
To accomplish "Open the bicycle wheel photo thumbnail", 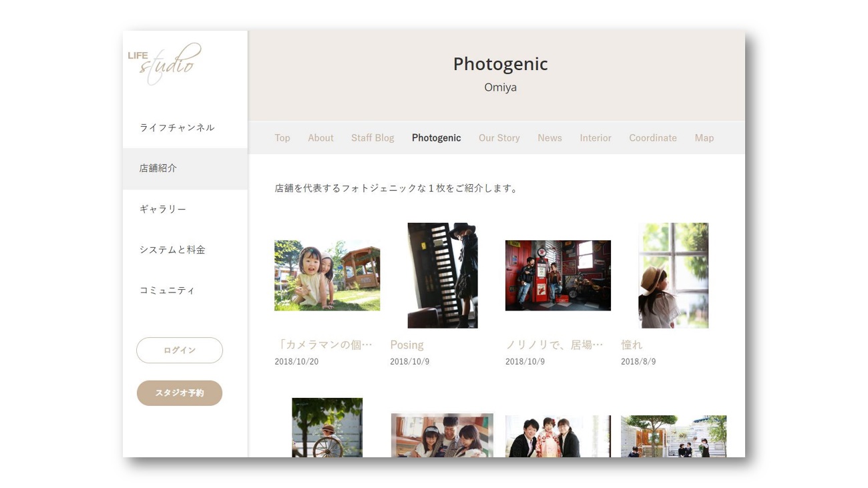I will [327, 428].
